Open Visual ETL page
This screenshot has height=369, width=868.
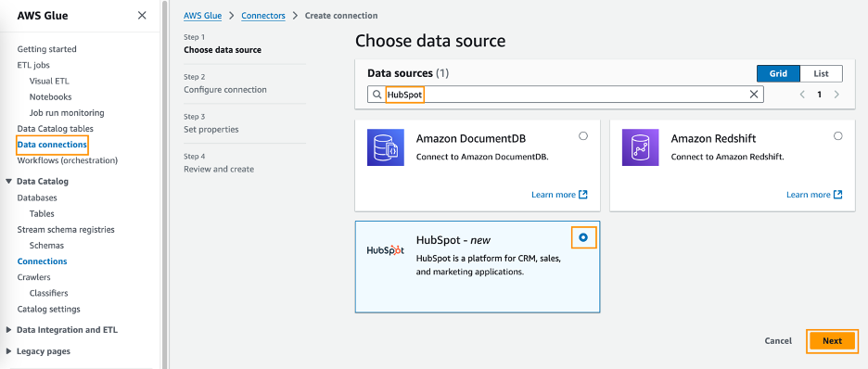[49, 81]
